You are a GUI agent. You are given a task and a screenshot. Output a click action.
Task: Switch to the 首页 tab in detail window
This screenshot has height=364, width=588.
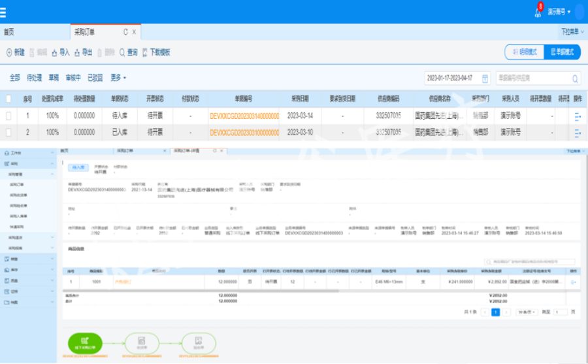[x=65, y=150]
